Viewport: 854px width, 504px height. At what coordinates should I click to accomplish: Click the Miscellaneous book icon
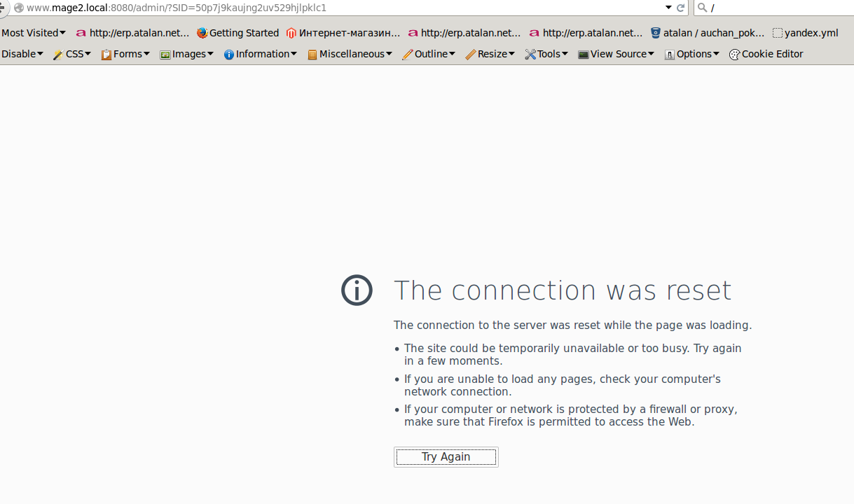coord(312,55)
